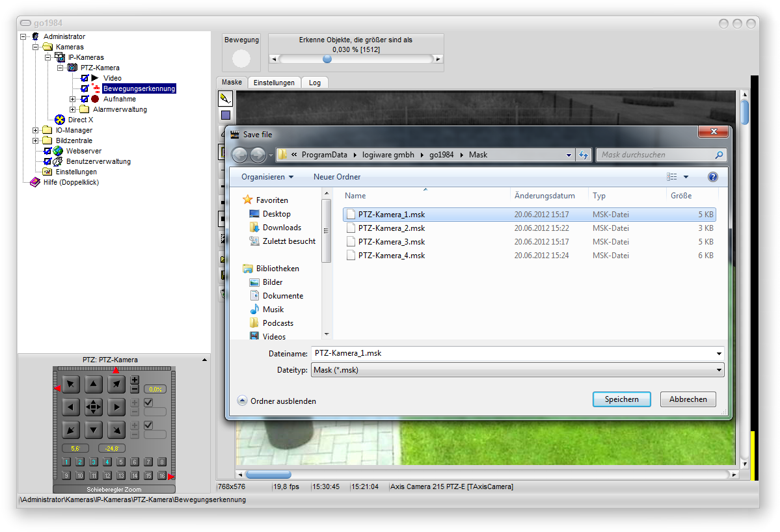Switch to the Log tab
Image resolution: width=780 pixels, height=532 pixels.
(315, 83)
